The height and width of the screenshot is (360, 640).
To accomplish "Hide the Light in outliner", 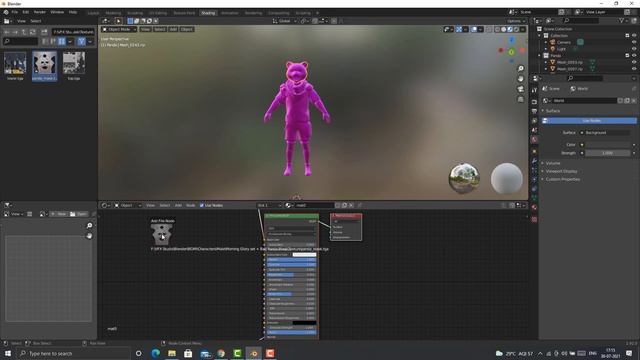I will [634, 49].
